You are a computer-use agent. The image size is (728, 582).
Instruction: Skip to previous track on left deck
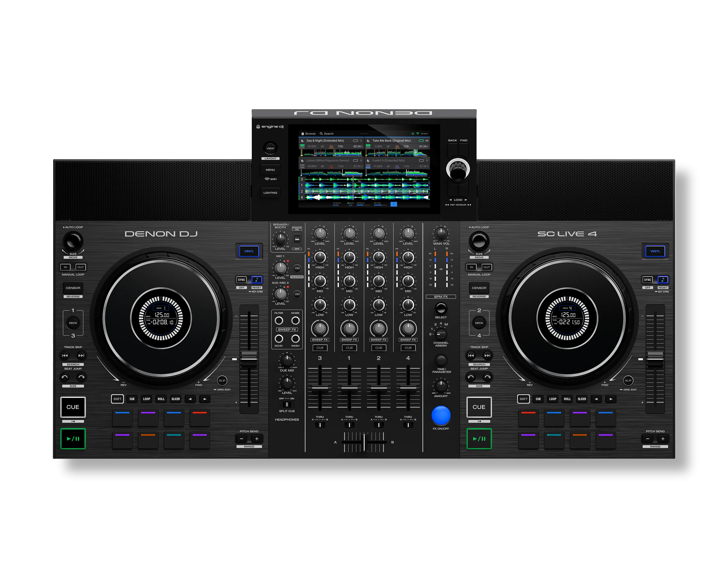(65, 355)
